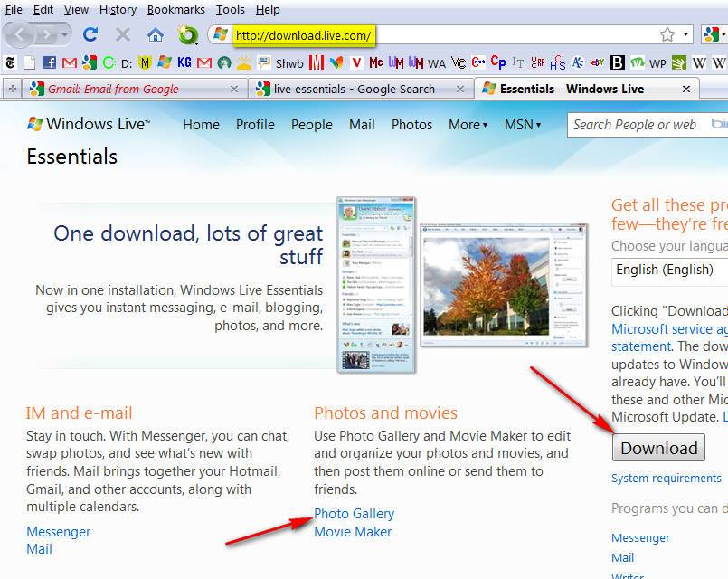Open the yellow shield M bookmark icon
This screenshot has height=579, width=728.
[x=145, y=62]
